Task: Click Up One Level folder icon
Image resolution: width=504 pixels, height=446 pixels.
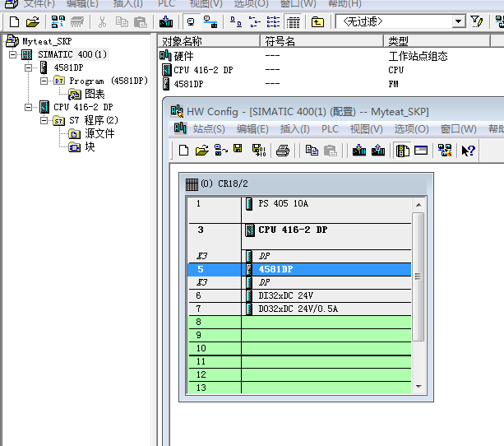Action: pos(317,22)
